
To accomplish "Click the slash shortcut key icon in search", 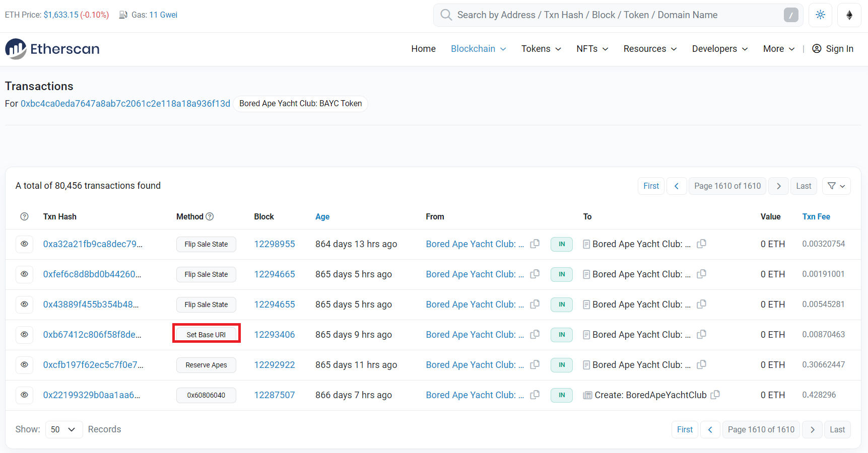I will [x=791, y=15].
